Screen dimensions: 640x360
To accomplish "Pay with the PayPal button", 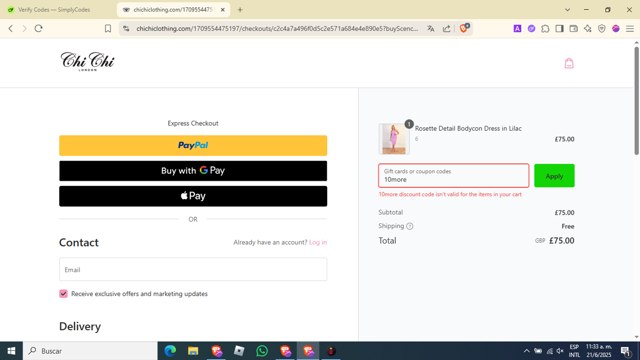I will [193, 145].
